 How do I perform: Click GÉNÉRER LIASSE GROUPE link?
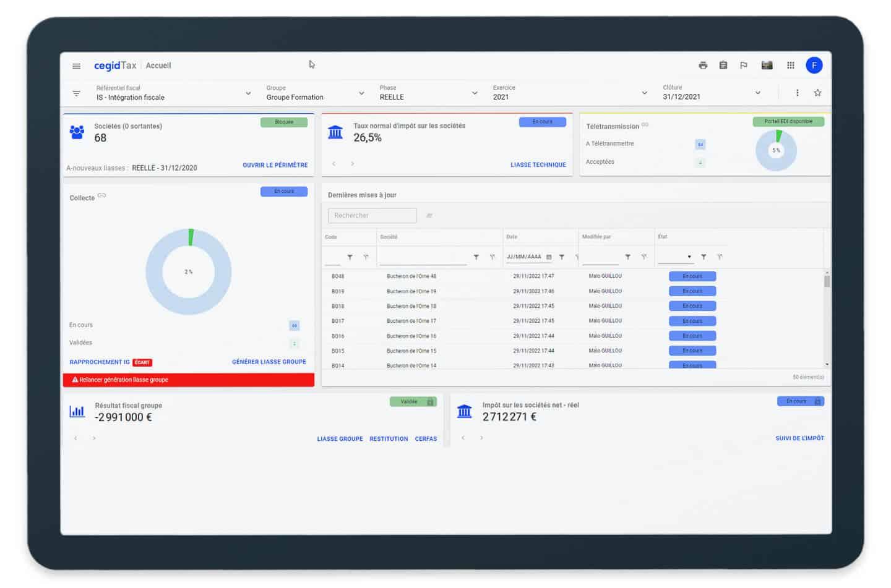pos(269,362)
